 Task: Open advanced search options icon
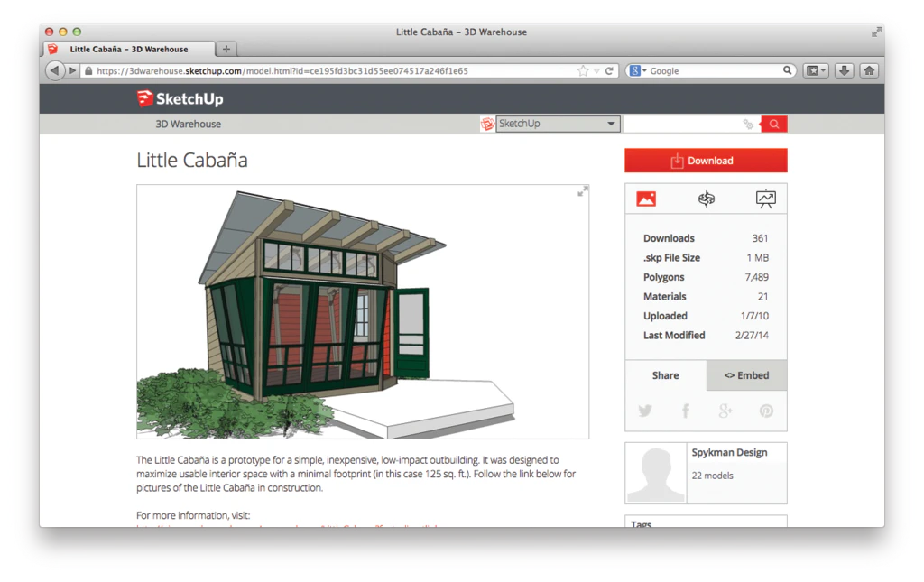tap(748, 124)
